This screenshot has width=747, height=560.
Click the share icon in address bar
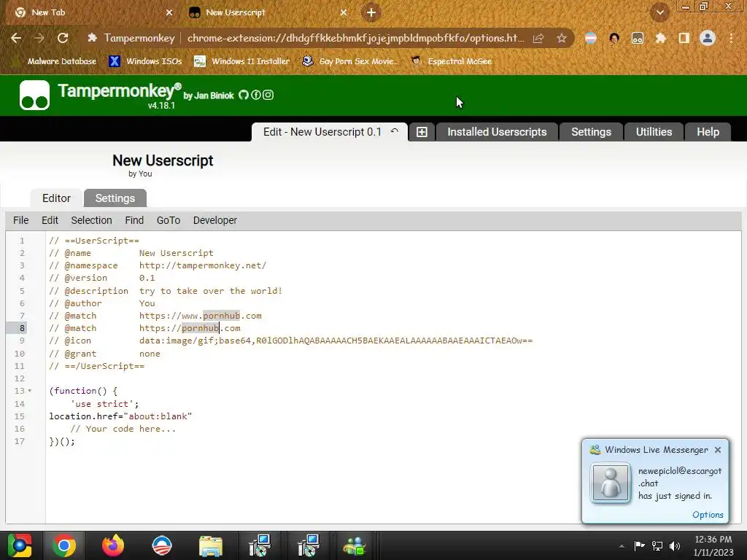click(x=538, y=38)
